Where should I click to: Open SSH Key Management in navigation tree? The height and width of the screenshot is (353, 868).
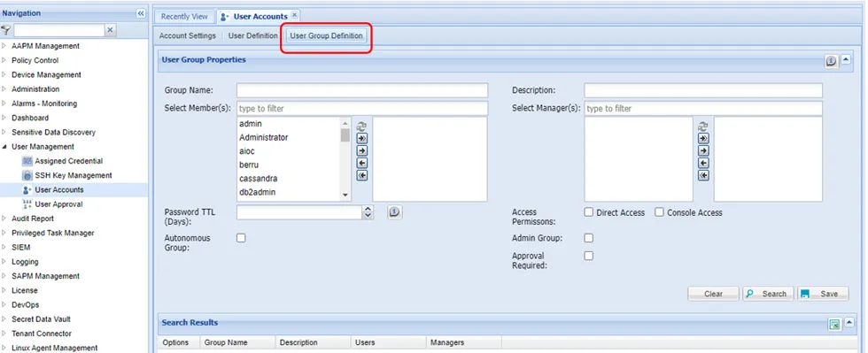[74, 175]
